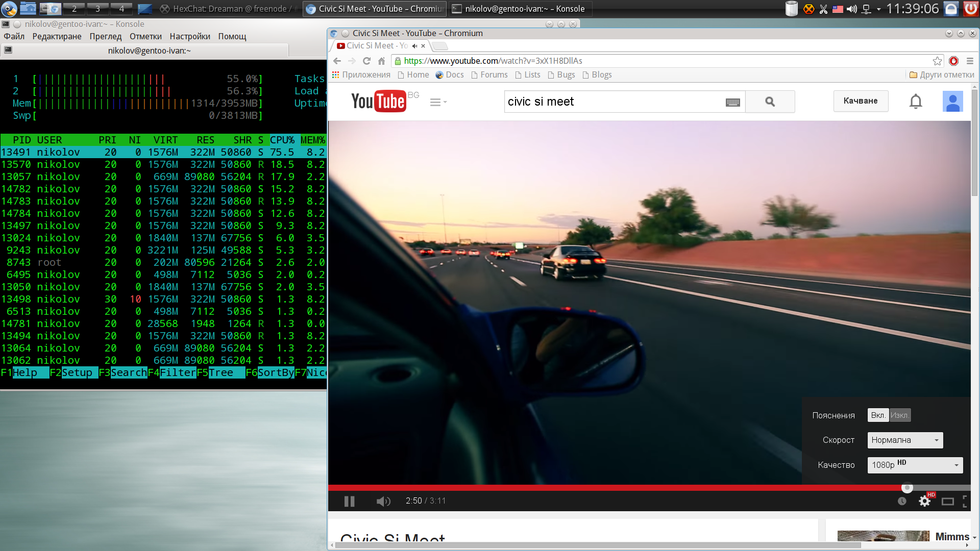Open the Приложения apps shortcut
Viewport: 980px width, 551px height.
361,75
